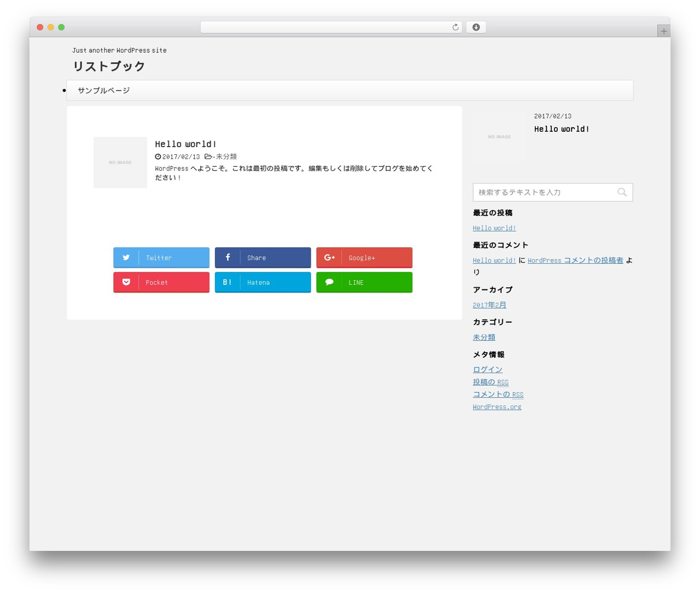Image resolution: width=700 pixels, height=593 pixels.
Task: Click the Google+ icon
Action: tap(329, 258)
